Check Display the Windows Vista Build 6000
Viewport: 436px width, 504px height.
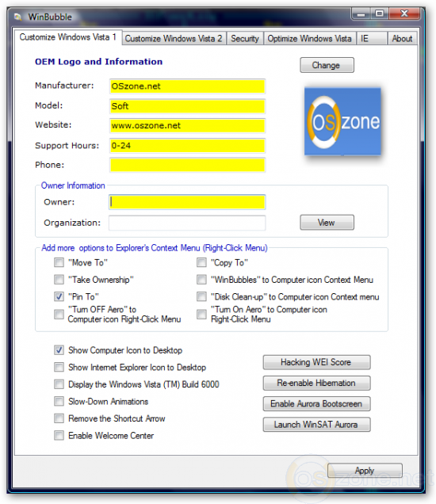pyautogui.click(x=59, y=384)
